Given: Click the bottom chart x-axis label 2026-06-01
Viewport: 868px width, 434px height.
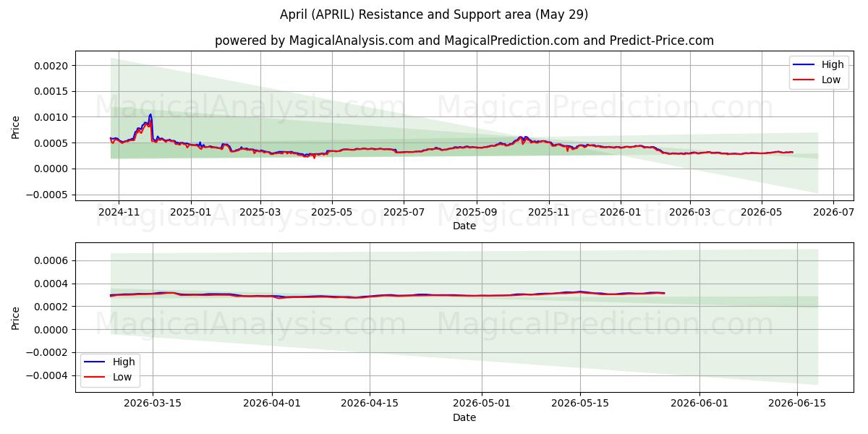Looking at the screenshot, I should click(x=699, y=405).
